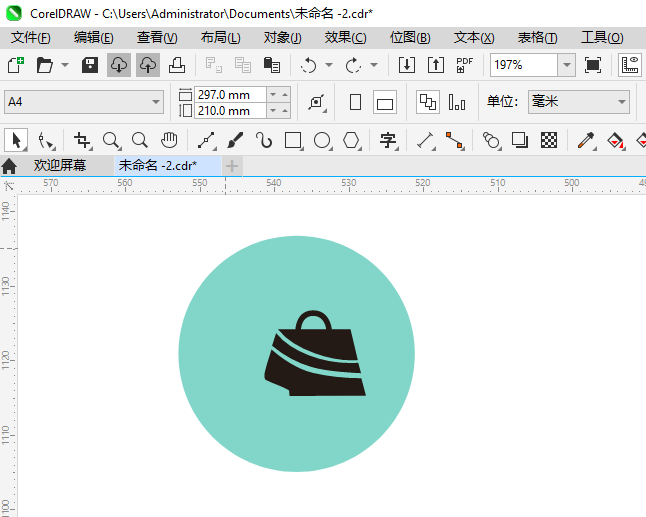Open the 文件(F) menu
Viewport: 646px width, 517px height.
pos(30,37)
